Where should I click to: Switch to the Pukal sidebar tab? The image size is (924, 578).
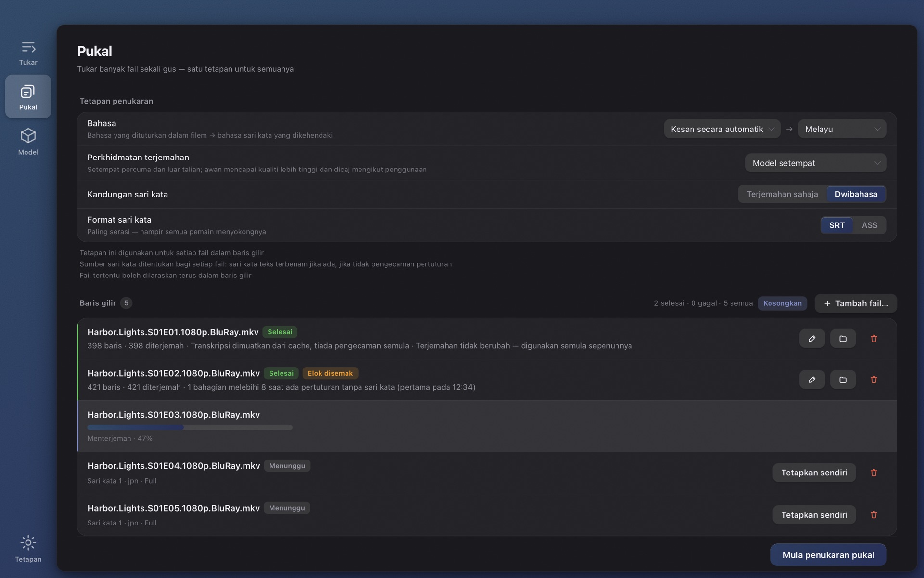(x=28, y=96)
